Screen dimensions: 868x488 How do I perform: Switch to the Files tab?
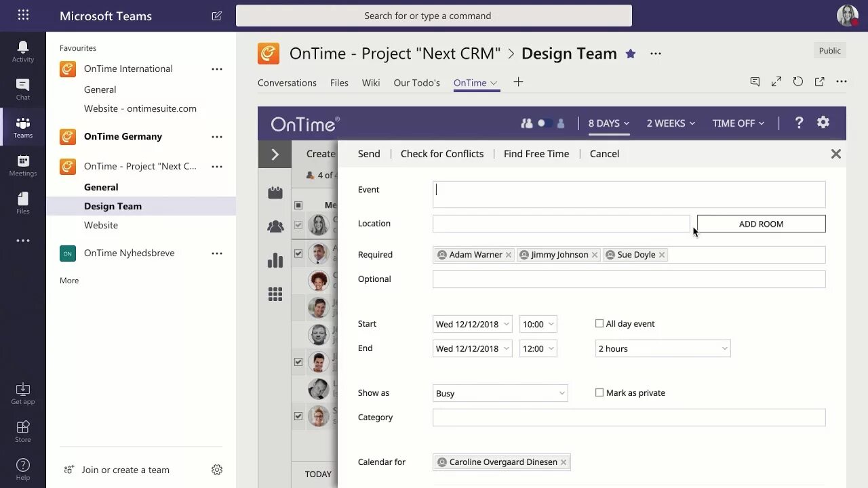coord(339,83)
